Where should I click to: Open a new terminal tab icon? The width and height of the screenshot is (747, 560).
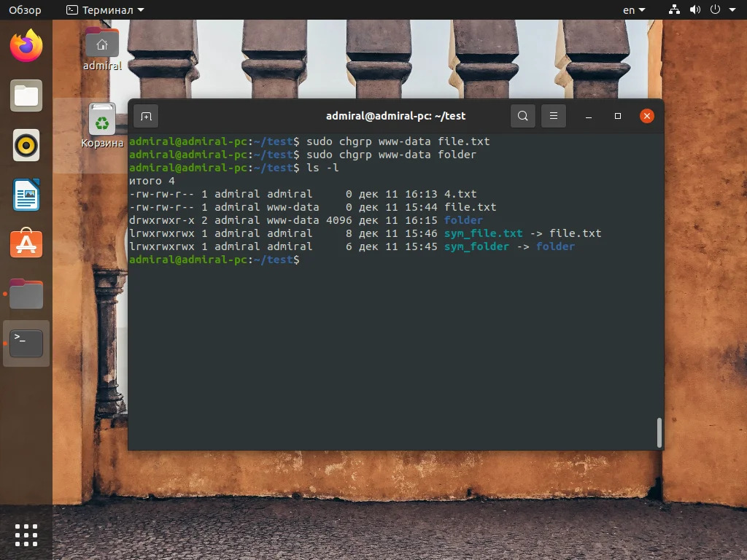pyautogui.click(x=147, y=116)
